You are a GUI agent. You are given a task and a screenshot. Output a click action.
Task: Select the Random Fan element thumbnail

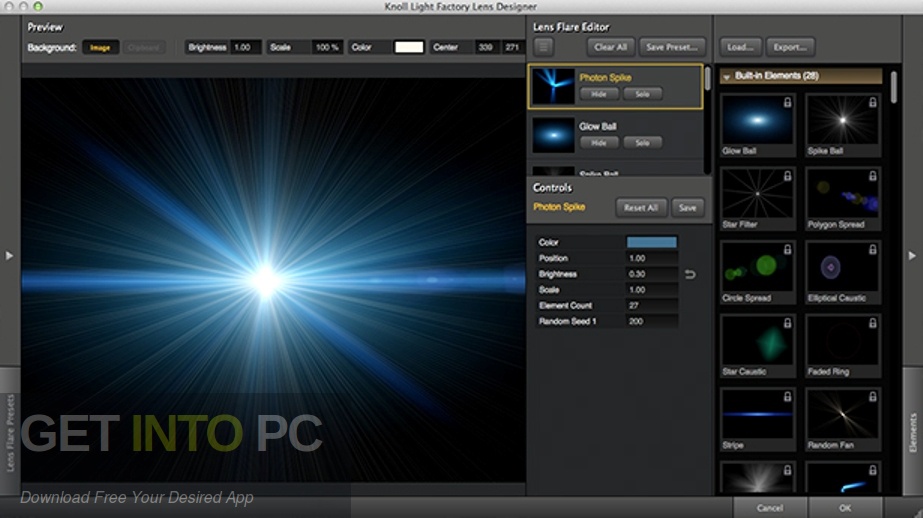tap(842, 414)
